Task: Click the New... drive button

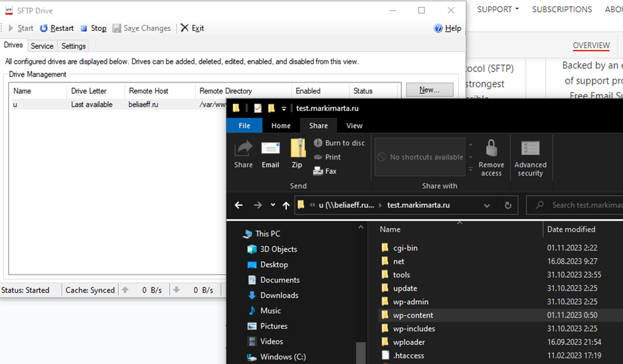Action: tap(429, 89)
